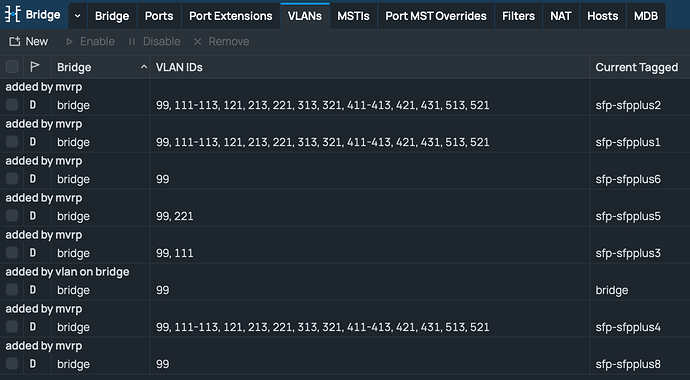Click the VLAN ID list in sfp-sfpplus1 row
Screen dimensions: 690x380
[x=323, y=142]
